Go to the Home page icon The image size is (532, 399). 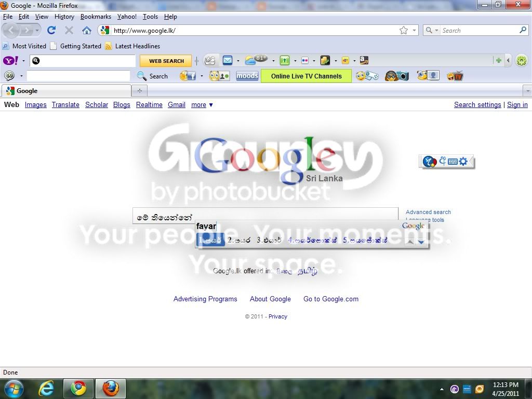pos(87,31)
